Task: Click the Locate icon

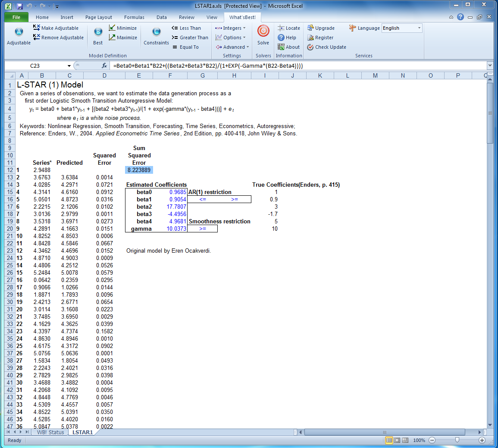Action: pyautogui.click(x=281, y=28)
